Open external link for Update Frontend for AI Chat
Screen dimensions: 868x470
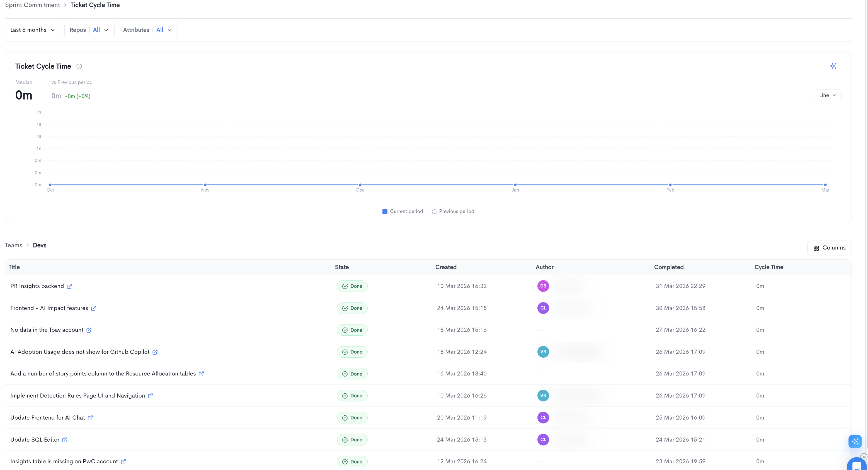click(x=90, y=418)
